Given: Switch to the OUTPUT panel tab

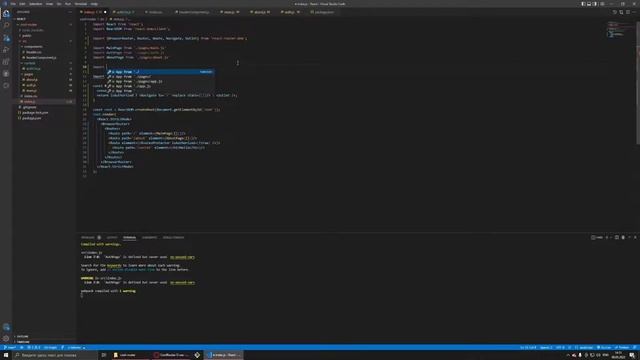Looking at the screenshot, I should tap(112, 237).
